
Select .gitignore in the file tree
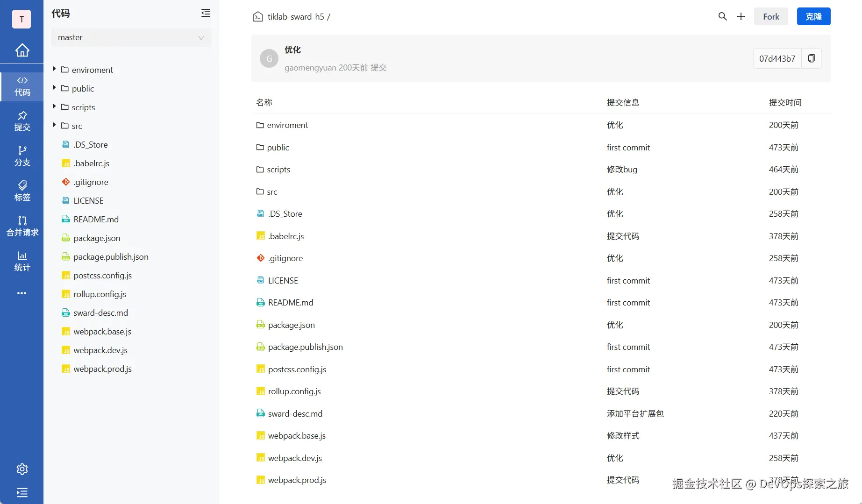click(x=91, y=182)
